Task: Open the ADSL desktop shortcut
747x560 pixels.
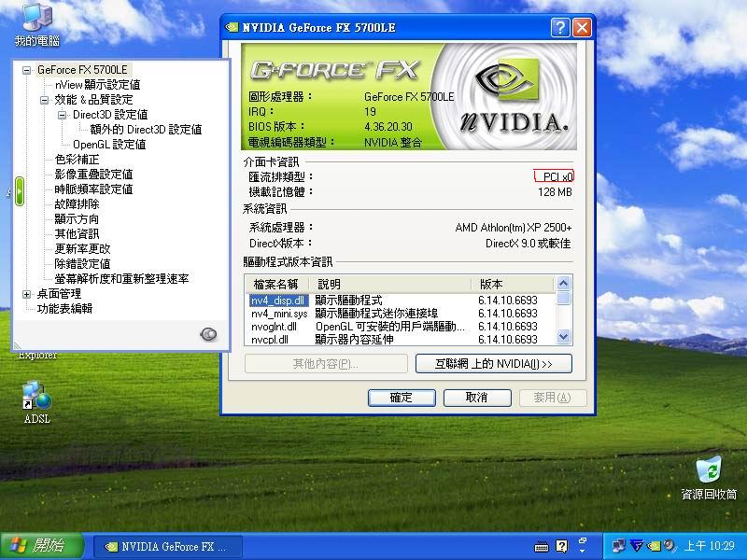Action: [36, 402]
